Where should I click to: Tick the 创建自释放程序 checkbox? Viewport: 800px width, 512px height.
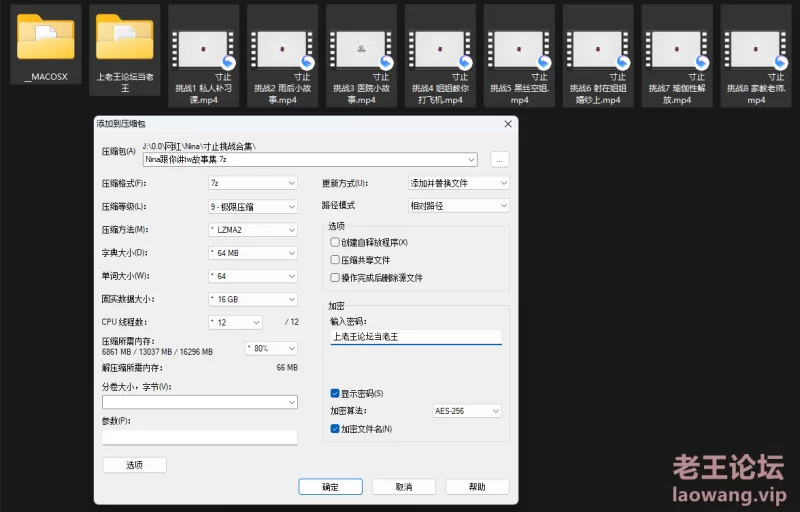tap(335, 242)
